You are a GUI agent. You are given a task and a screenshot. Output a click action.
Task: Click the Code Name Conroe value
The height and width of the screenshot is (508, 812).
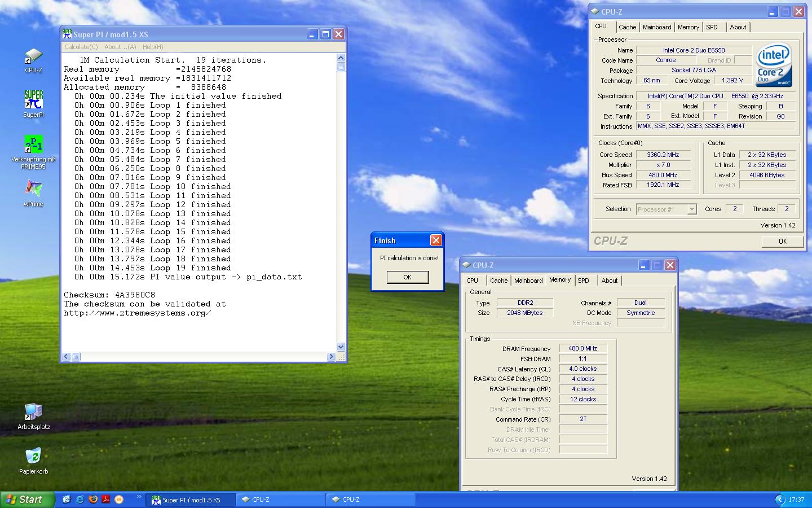point(666,60)
